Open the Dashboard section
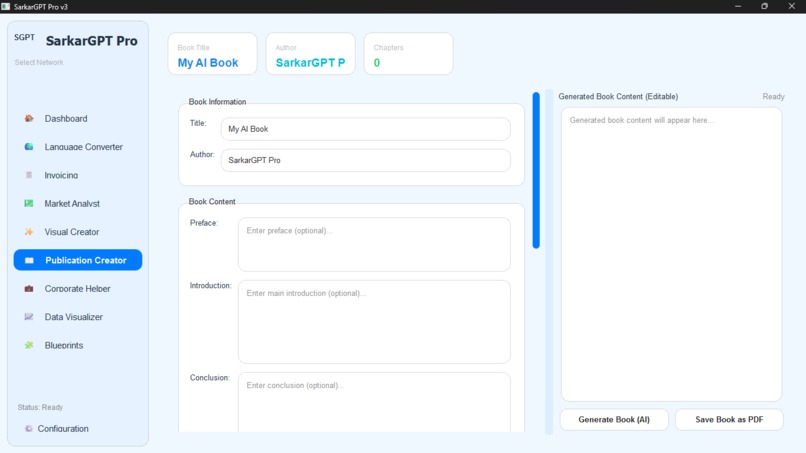This screenshot has width=806, height=453. click(78, 118)
